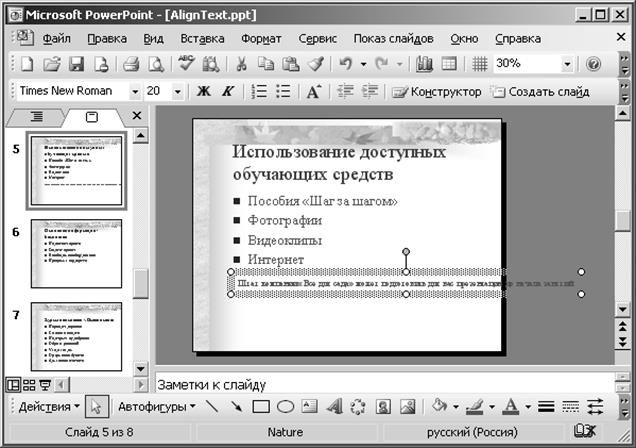636x448 pixels.
Task: Select the Rectangle drawing tool
Action: pyautogui.click(x=262, y=407)
